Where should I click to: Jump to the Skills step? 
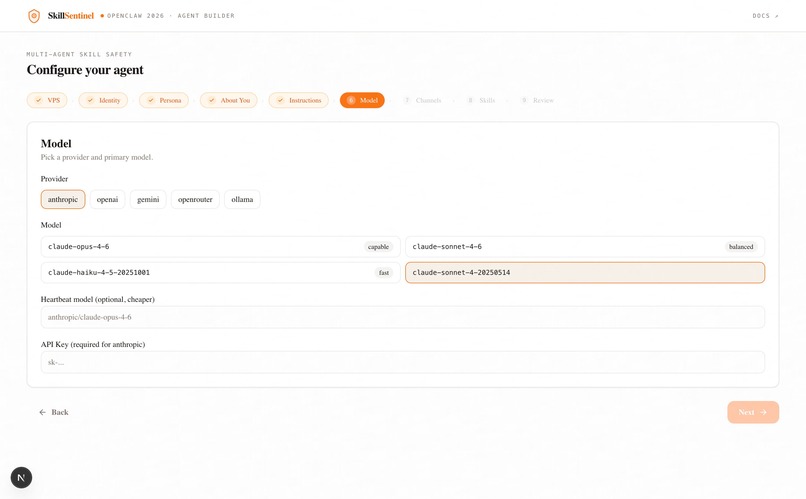pos(481,100)
